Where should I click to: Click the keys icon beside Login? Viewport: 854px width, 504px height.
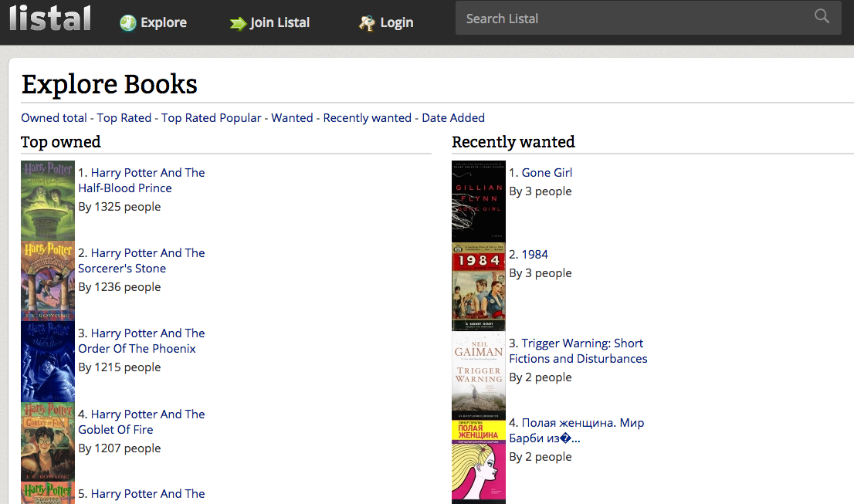tap(367, 23)
